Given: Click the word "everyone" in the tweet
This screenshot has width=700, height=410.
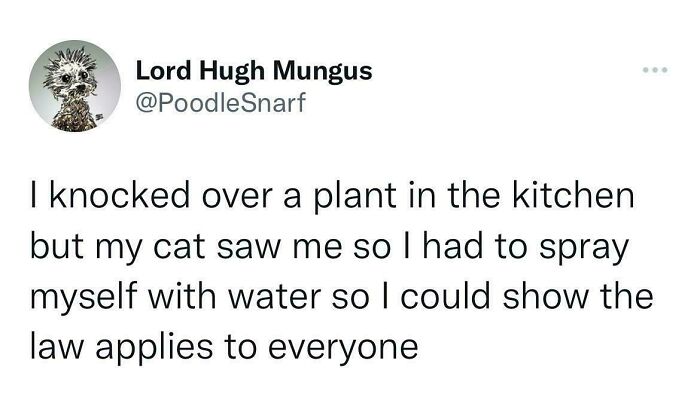Looking at the screenshot, I should pos(343,350).
